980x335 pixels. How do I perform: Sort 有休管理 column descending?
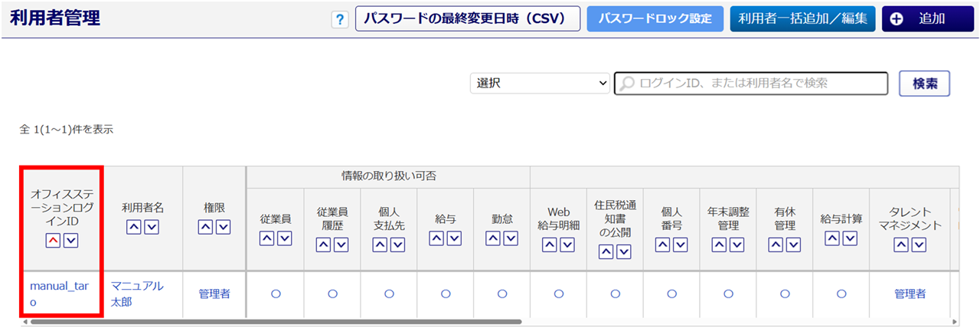point(794,245)
